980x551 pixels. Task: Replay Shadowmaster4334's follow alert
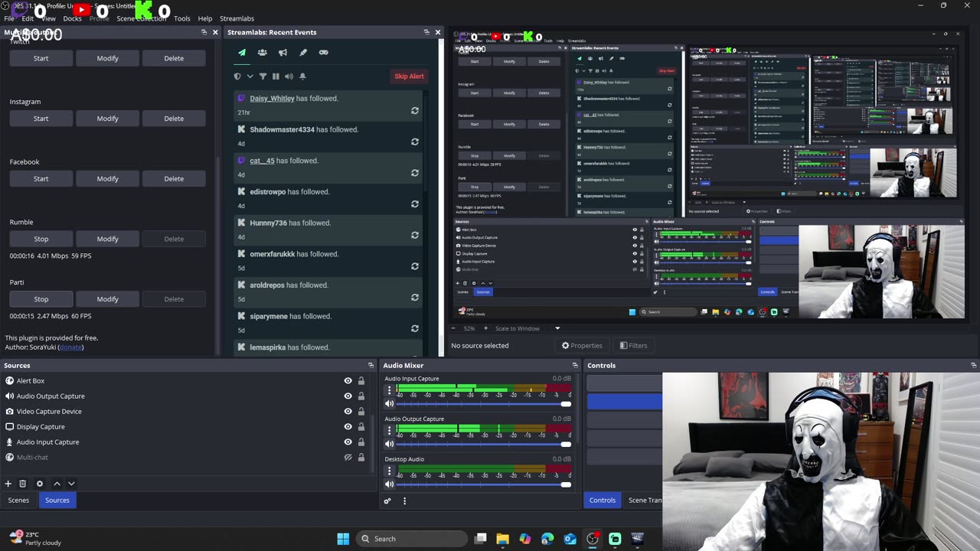(x=415, y=142)
